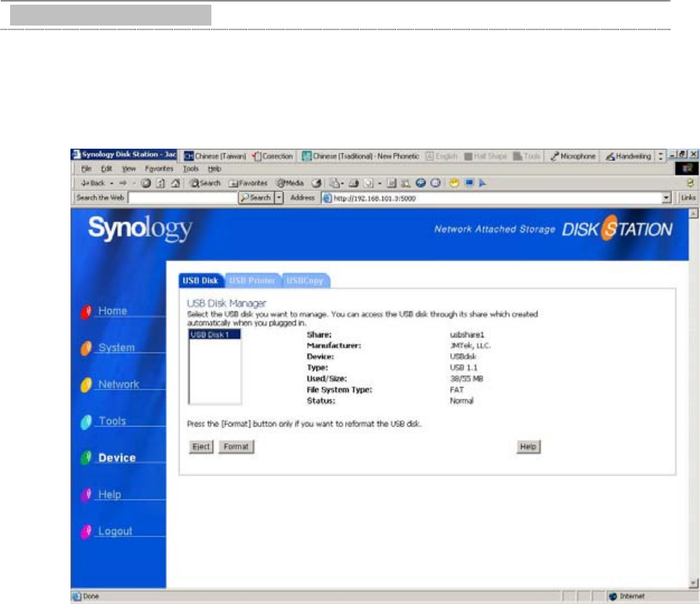Click the Microphone button in language bar

pyautogui.click(x=573, y=156)
